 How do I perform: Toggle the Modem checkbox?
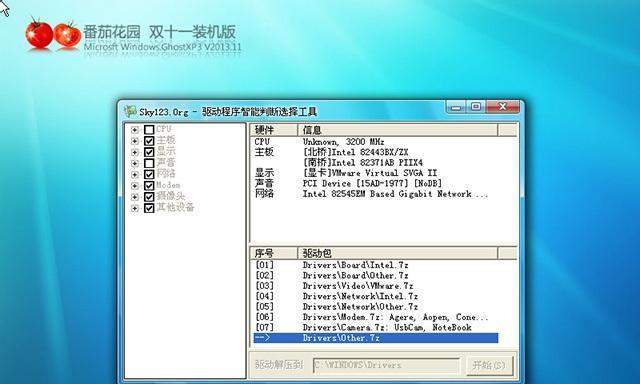click(149, 186)
